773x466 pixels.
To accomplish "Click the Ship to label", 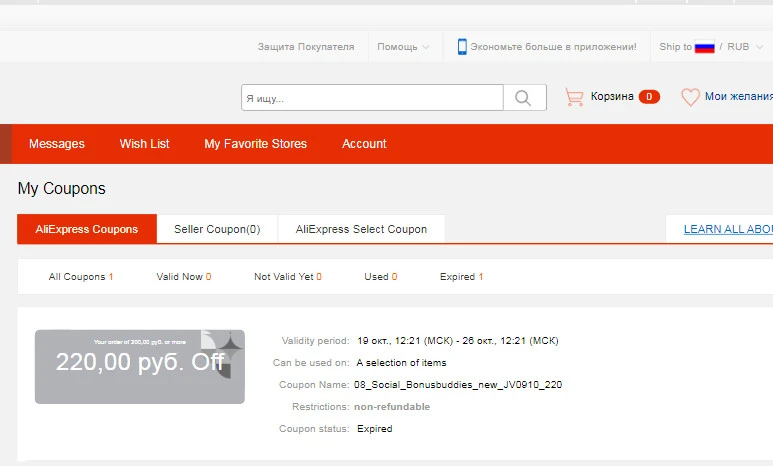I will 675,47.
